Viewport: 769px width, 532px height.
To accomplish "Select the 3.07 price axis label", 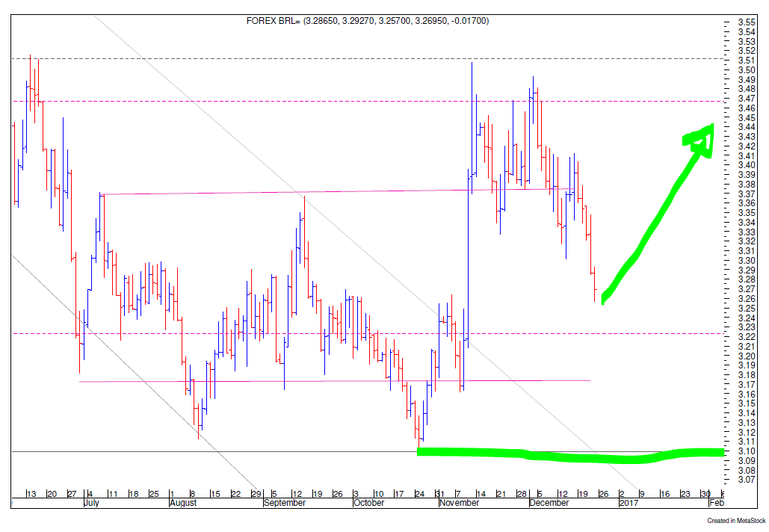I will point(747,480).
